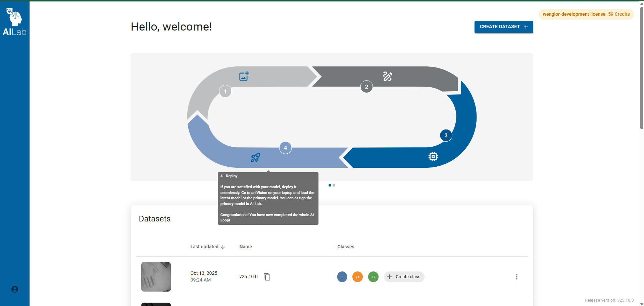The image size is (644, 306).
Task: Select the annotate pencil icon in step 2
Action: click(388, 76)
